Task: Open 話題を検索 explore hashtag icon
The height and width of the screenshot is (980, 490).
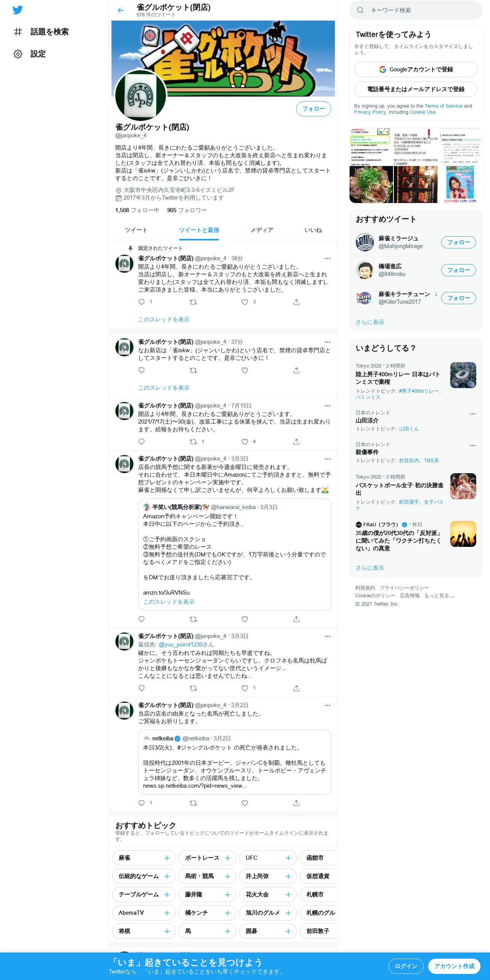Action: [18, 32]
